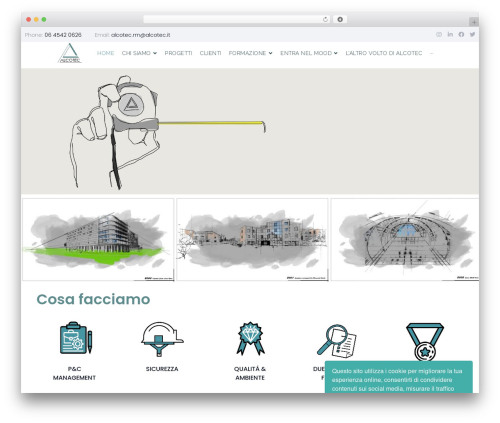500x423 pixels.
Task: Open L'ALTRO VOLTO DI ALCOTEC page
Action: click(384, 53)
